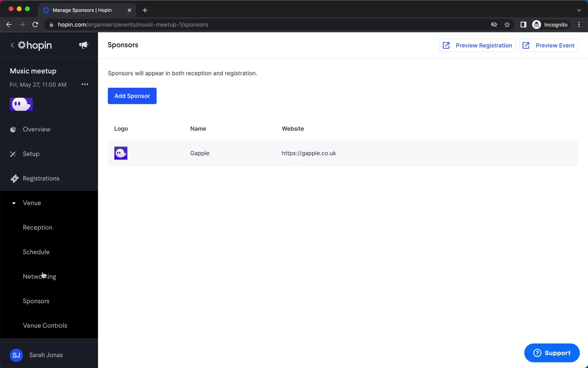
Task: Bookmark this page with the star icon
Action: (507, 25)
